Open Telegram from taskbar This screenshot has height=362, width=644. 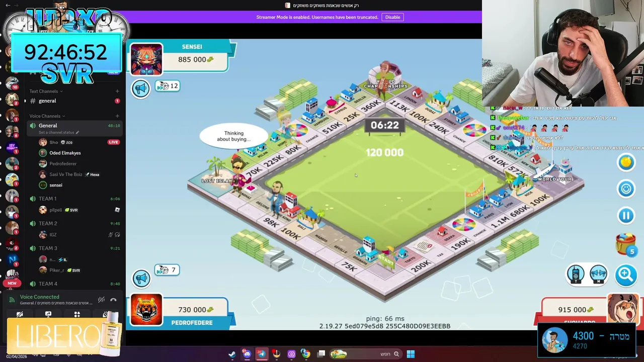coord(262,354)
